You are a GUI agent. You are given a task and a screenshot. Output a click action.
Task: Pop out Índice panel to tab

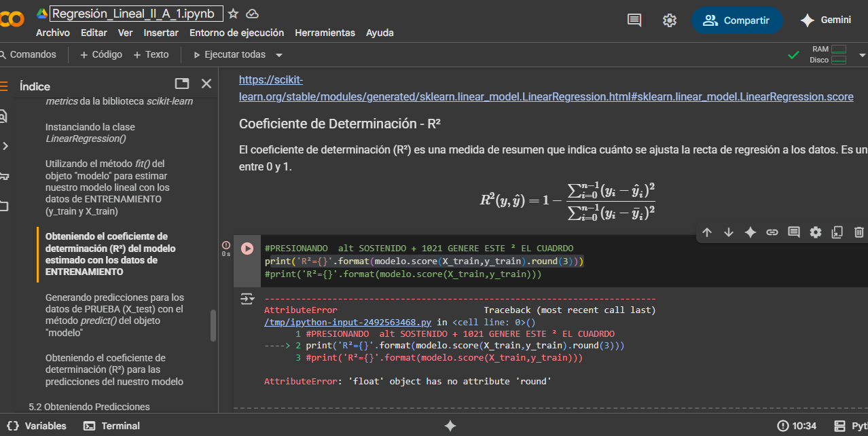click(182, 84)
